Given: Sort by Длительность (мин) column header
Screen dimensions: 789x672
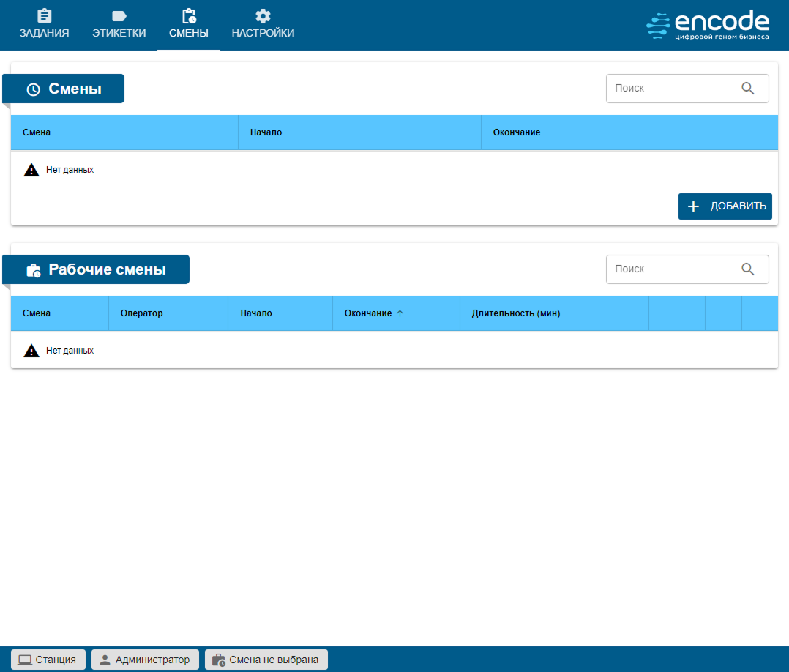Looking at the screenshot, I should [x=515, y=313].
